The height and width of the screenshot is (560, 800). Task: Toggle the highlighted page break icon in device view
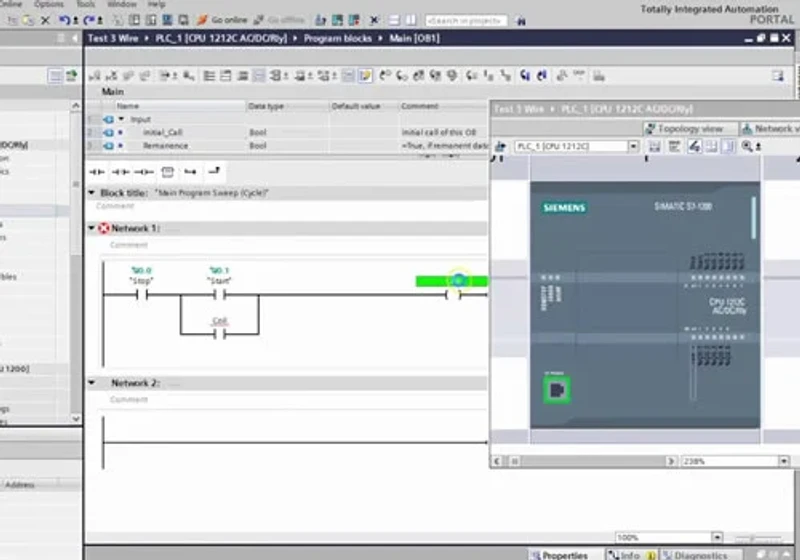pyautogui.click(x=729, y=146)
